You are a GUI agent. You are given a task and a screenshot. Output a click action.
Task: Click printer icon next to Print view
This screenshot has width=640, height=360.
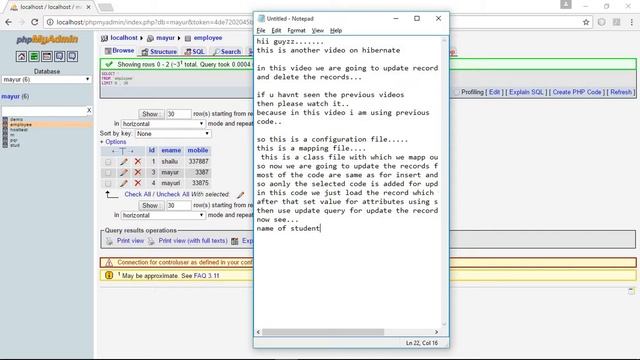[109, 241]
